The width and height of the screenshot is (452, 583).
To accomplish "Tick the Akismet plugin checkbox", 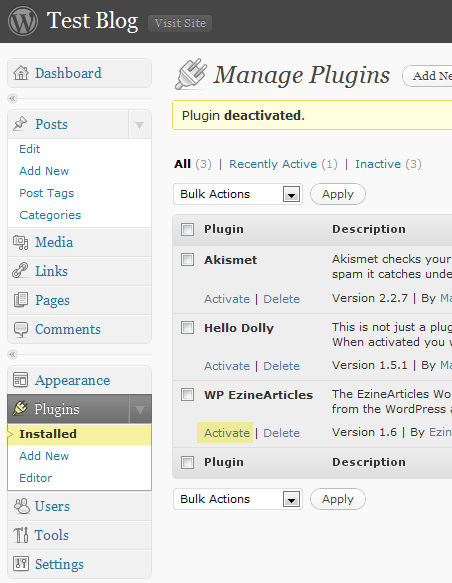I will click(x=187, y=260).
